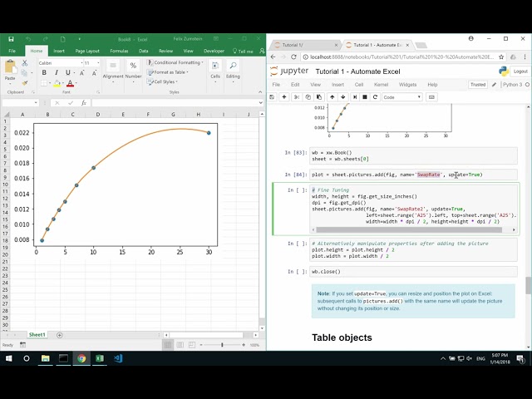Click the Cut scissors icon in Excel Clipboard
The image size is (532, 399).
(24, 63)
